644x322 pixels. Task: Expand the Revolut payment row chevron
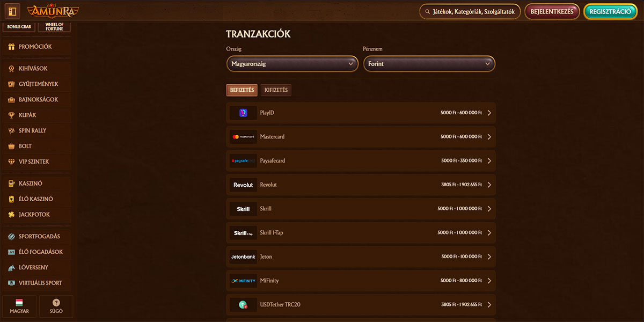[489, 185]
